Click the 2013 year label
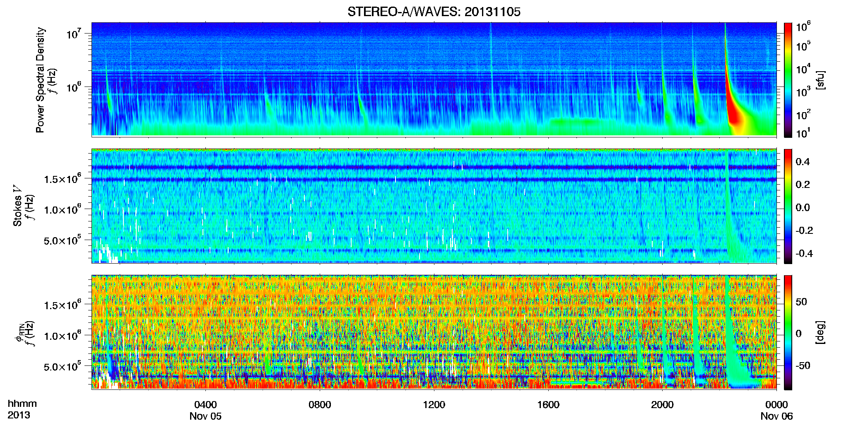Image resolution: width=868 pixels, height=447 pixels. click(x=19, y=415)
